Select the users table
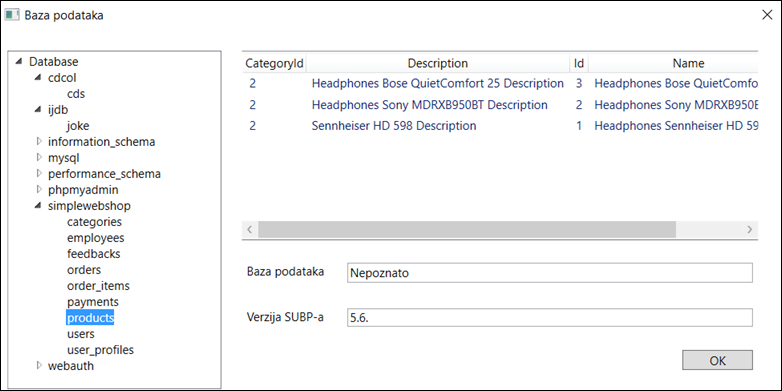The image size is (782, 391). (81, 334)
